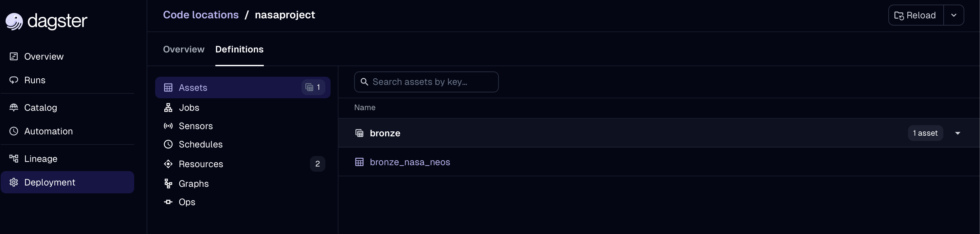Select the Resources icon

click(169, 164)
